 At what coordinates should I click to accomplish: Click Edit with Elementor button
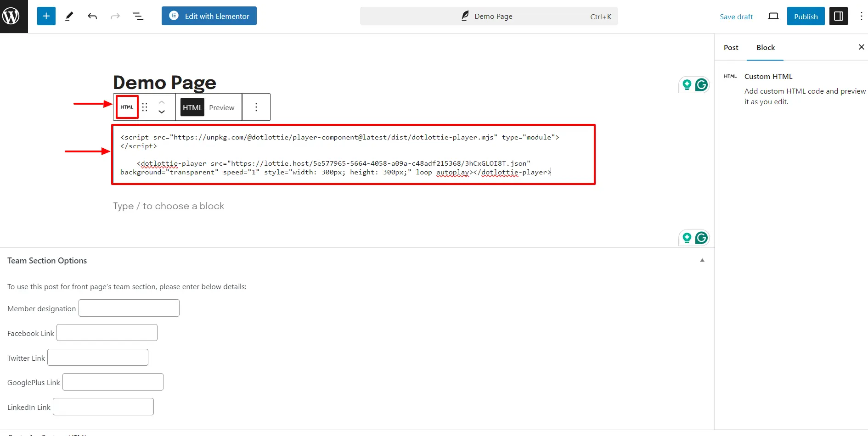pos(209,16)
